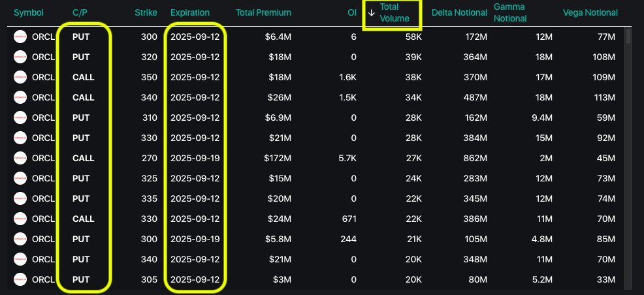The width and height of the screenshot is (644, 295).
Task: Click Oracle logo in the 335 strike PUT row
Action: (20, 198)
